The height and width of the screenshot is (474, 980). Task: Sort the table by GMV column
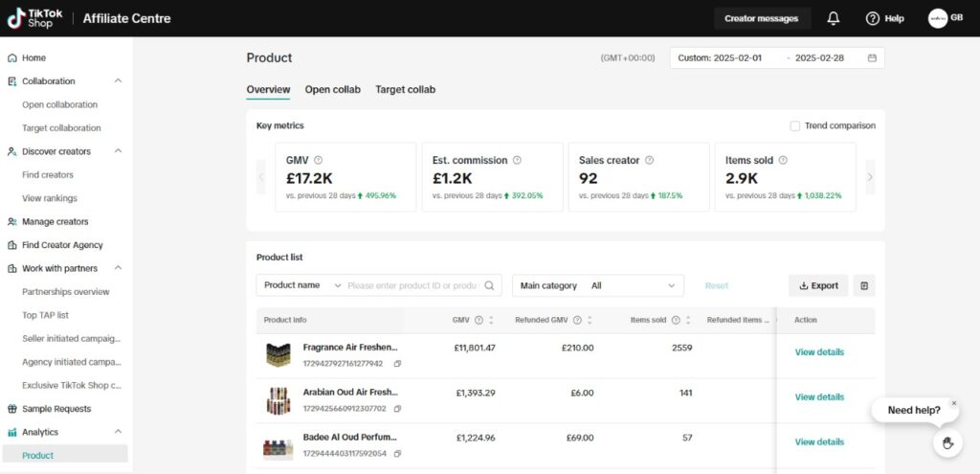[x=491, y=320]
